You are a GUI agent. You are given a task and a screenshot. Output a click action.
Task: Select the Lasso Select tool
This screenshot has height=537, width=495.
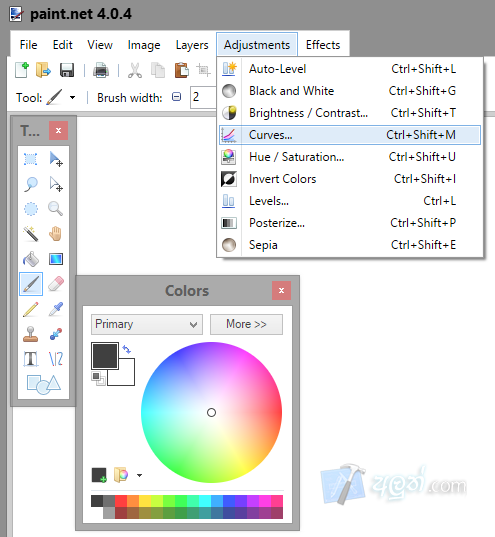(x=31, y=184)
